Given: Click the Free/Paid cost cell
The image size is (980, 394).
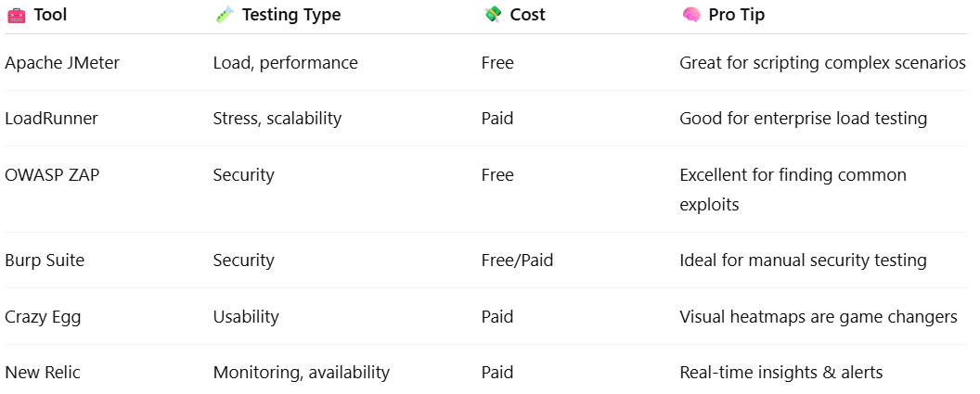Looking at the screenshot, I should [x=517, y=260].
